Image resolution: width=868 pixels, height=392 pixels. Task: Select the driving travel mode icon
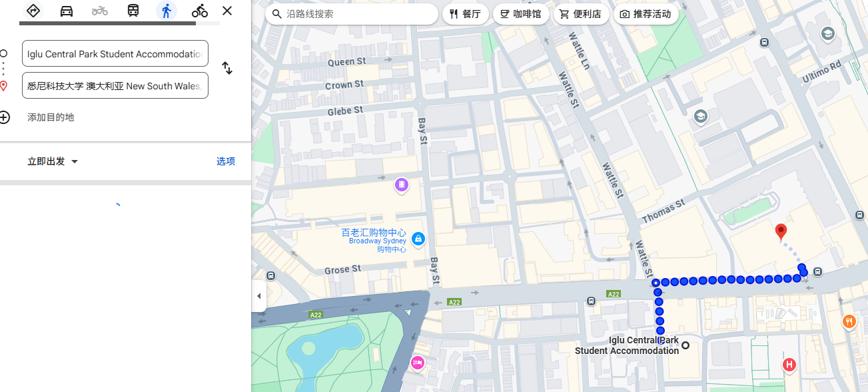click(67, 11)
